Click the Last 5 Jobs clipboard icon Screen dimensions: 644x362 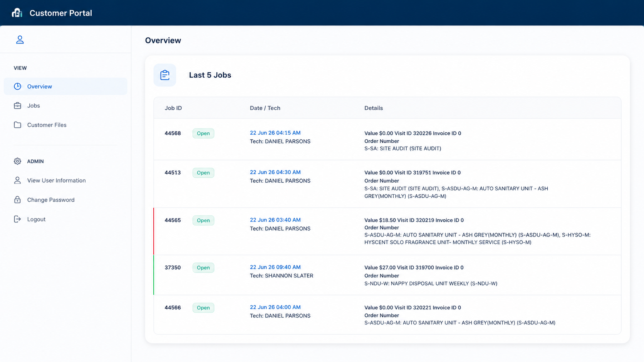coord(165,75)
